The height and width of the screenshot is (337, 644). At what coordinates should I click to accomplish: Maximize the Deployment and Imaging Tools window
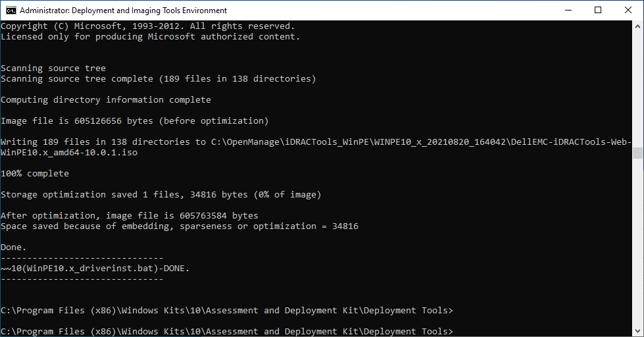[598, 11]
